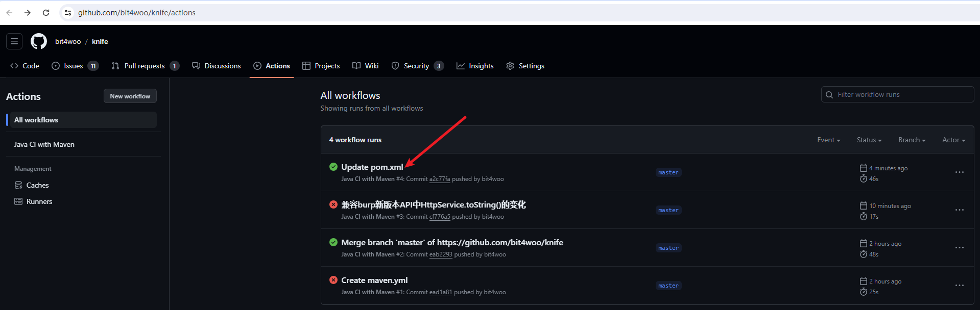The width and height of the screenshot is (980, 310).
Task: Open commit eab2293 link
Action: (441, 254)
